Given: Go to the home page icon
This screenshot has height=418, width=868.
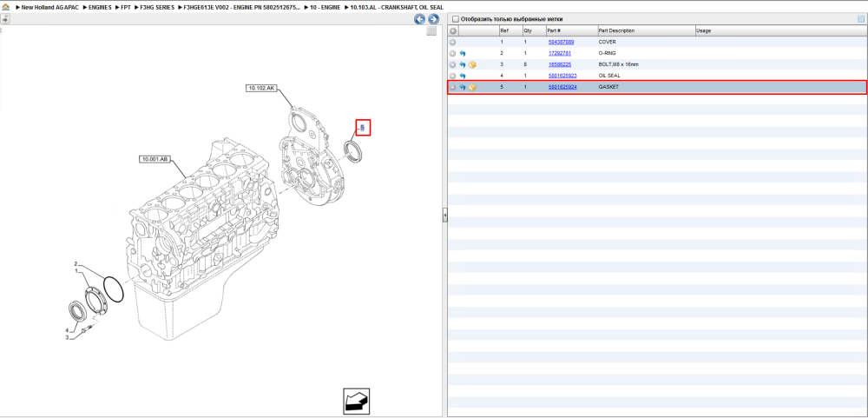Looking at the screenshot, I should click(x=5, y=8).
